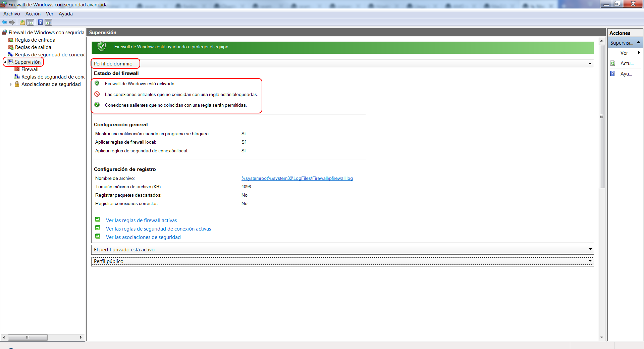Open the Acción menu
644x349 pixels.
pyautogui.click(x=33, y=14)
